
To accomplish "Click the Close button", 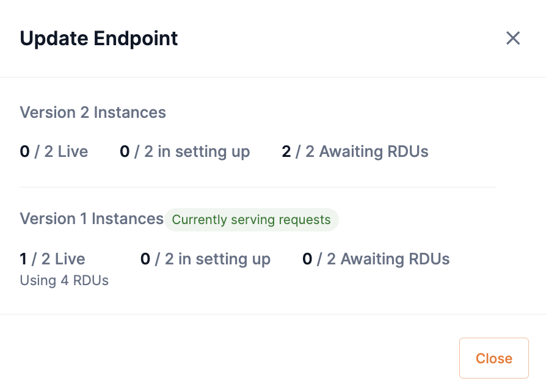I will pos(493,358).
